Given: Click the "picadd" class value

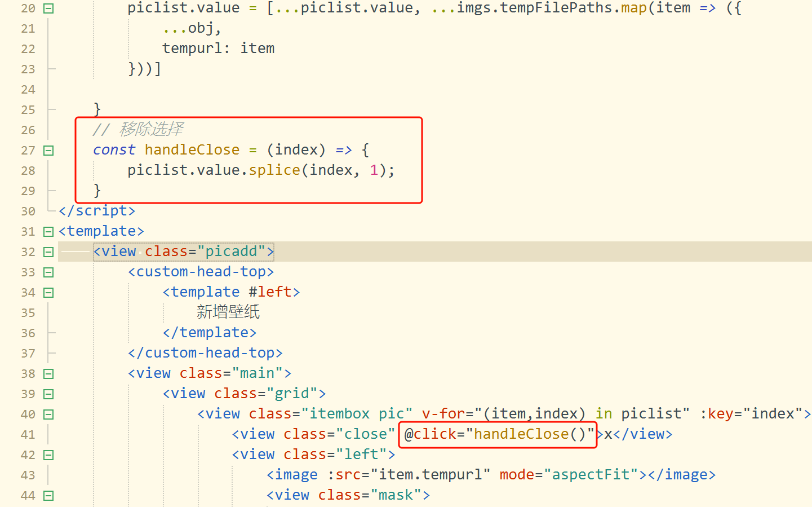Looking at the screenshot, I should click(231, 252).
